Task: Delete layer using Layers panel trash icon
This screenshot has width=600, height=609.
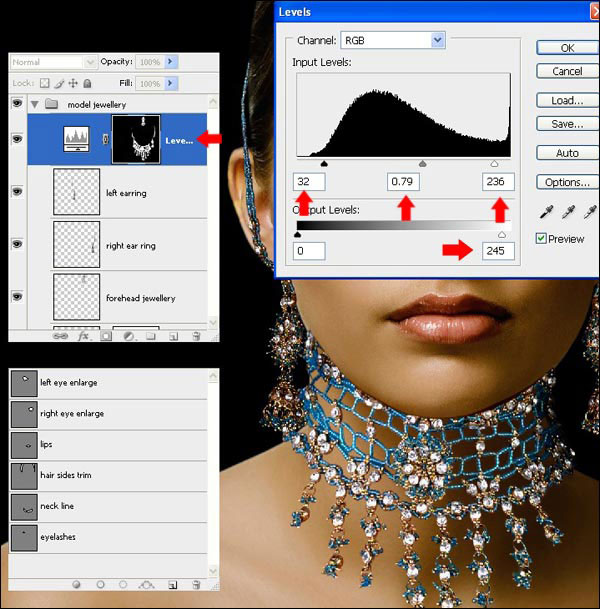Action: coord(196,336)
